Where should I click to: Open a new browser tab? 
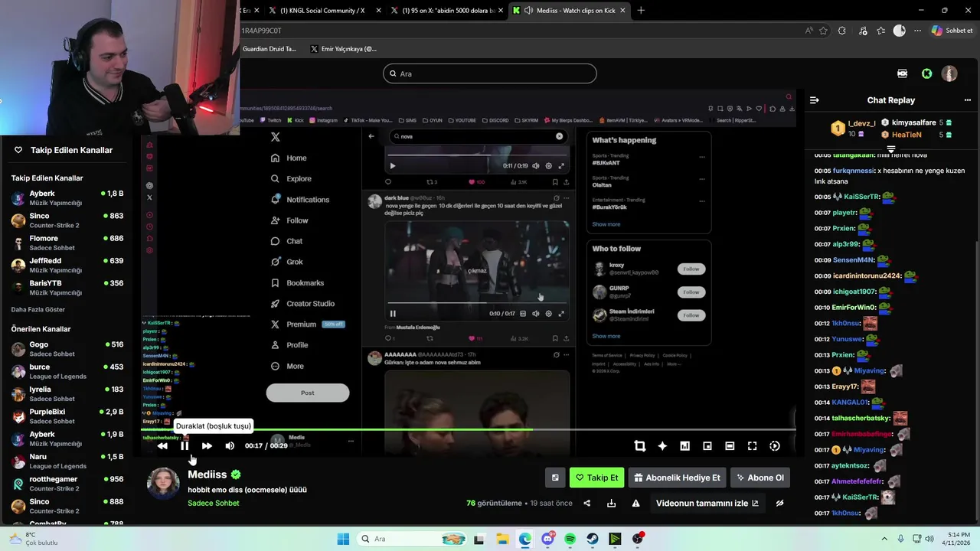pos(641,11)
